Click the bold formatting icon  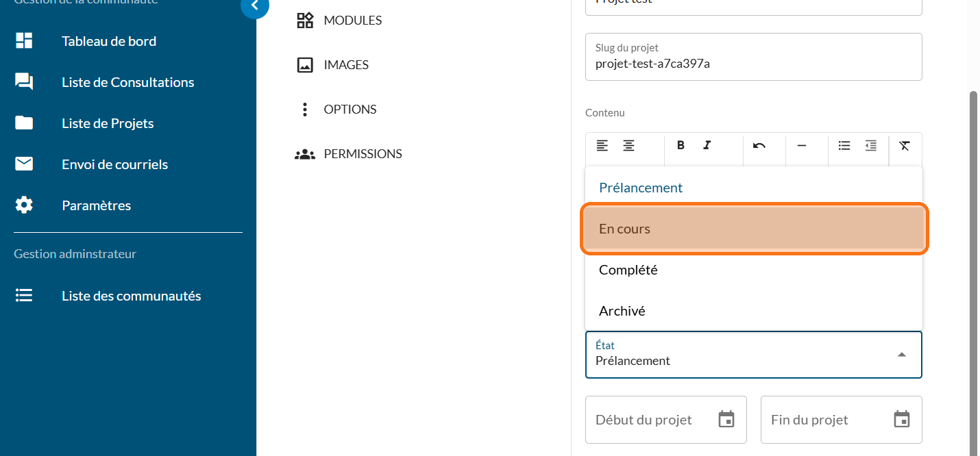point(681,145)
